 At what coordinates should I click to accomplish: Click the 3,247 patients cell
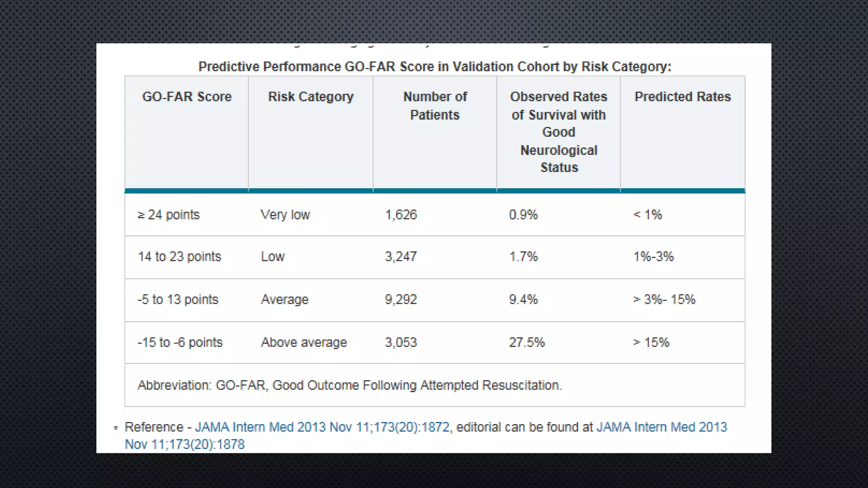(401, 257)
